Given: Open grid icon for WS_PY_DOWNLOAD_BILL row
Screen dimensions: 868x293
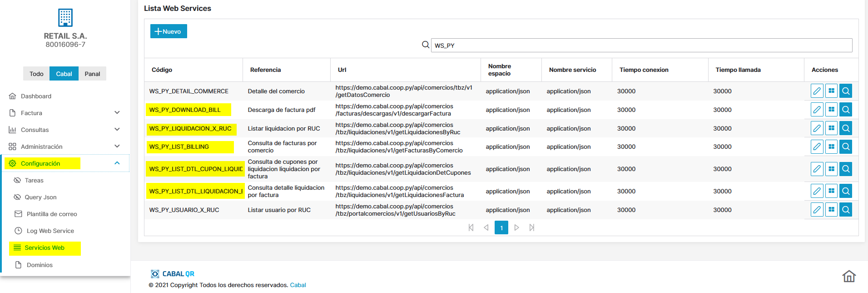Looking at the screenshot, I should coord(831,110).
